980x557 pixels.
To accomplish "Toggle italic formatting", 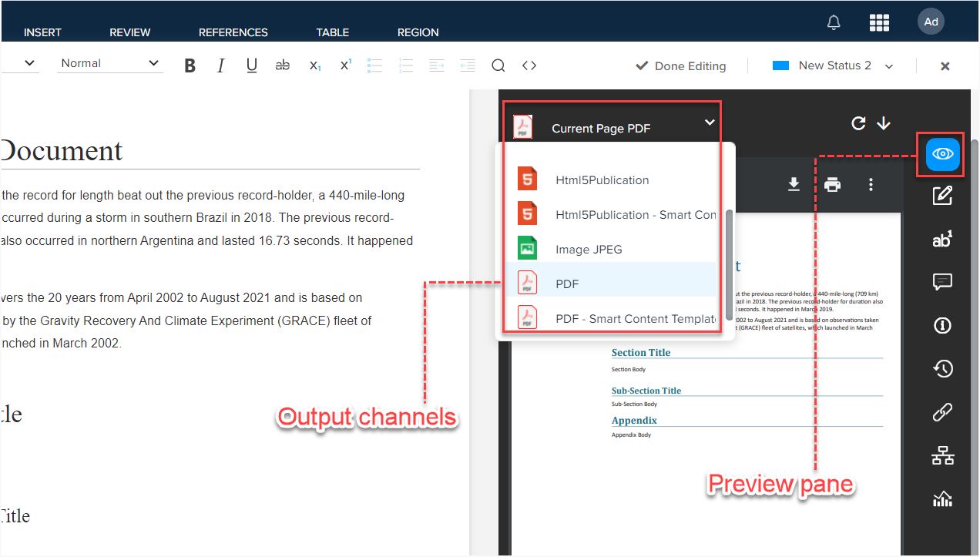I will tap(221, 65).
